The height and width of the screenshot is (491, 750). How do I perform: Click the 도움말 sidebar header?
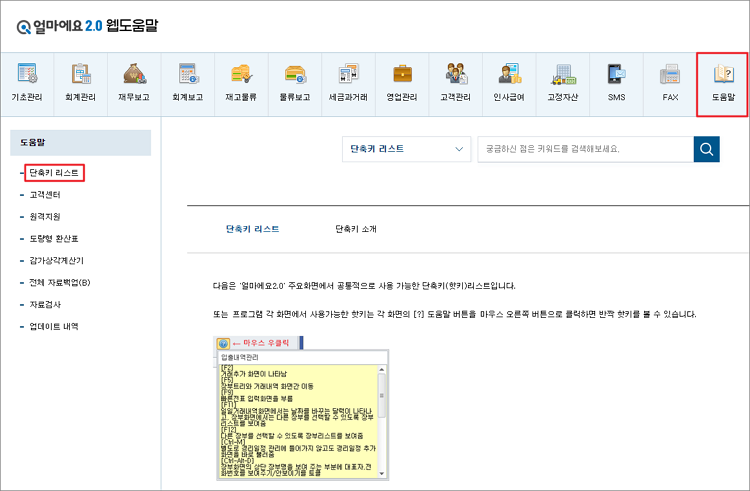coord(80,142)
